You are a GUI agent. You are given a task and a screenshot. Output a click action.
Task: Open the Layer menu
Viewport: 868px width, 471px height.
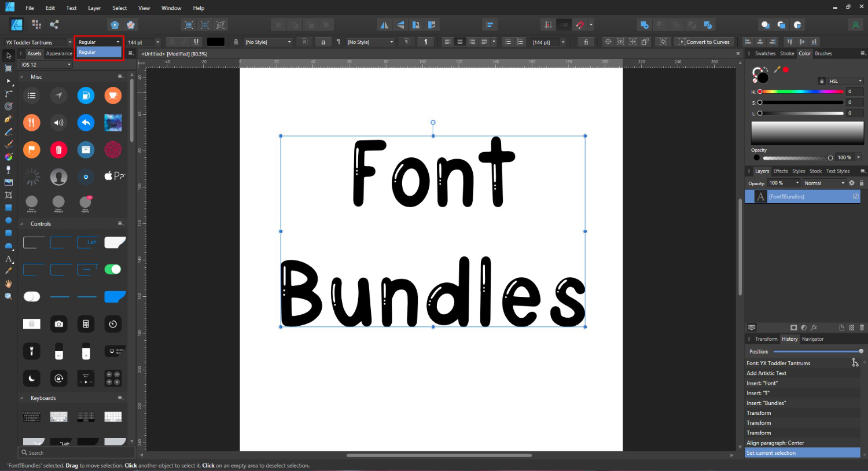click(x=94, y=8)
